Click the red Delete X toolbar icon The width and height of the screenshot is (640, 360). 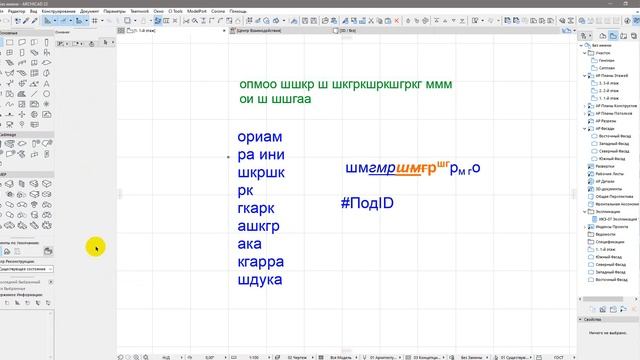tap(396, 20)
